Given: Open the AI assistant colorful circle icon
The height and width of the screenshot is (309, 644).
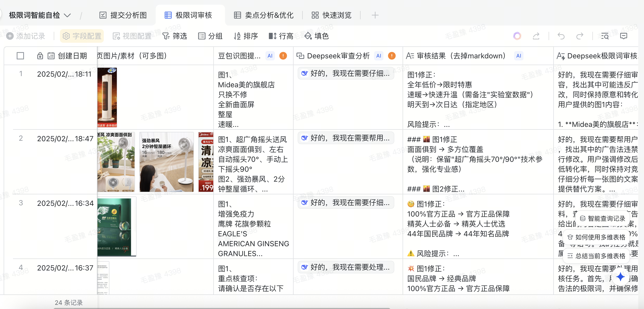Looking at the screenshot, I should [x=517, y=36].
